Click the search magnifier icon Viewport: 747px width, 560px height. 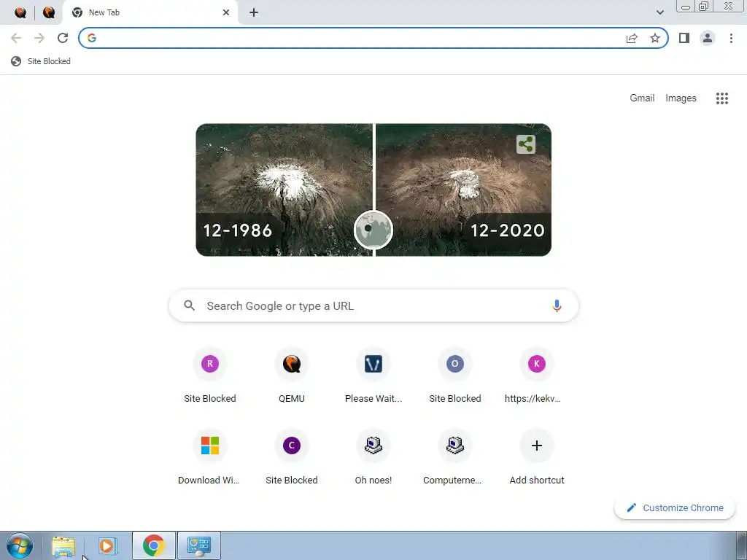[190, 306]
